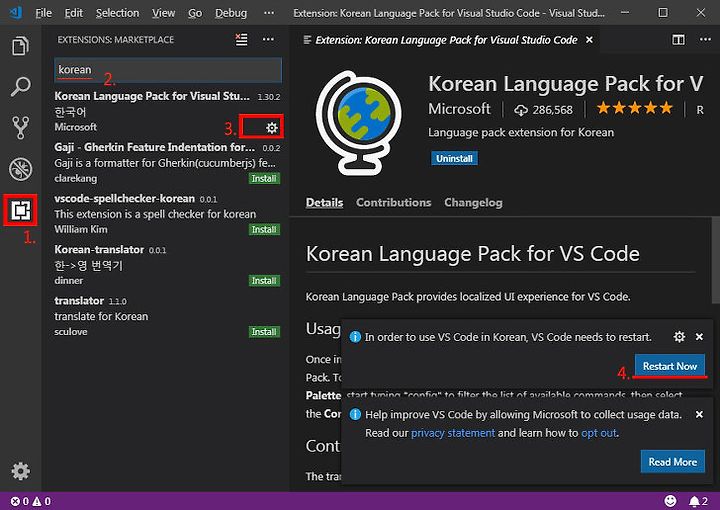Open the Edit menu

point(73,13)
